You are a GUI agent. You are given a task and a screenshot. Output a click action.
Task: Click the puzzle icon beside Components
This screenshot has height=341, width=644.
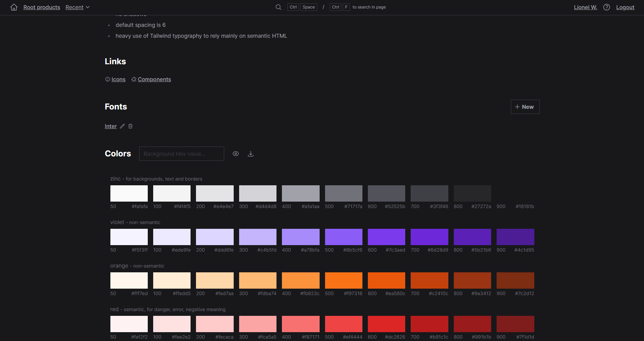click(x=134, y=79)
